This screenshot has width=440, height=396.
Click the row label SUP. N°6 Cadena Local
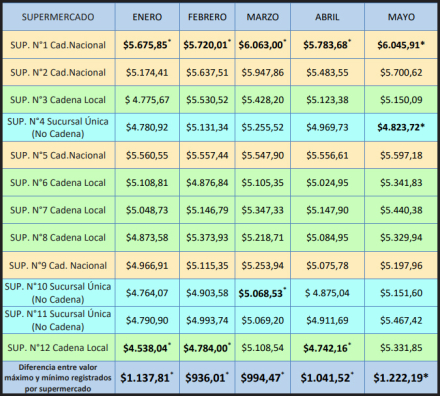(58, 183)
